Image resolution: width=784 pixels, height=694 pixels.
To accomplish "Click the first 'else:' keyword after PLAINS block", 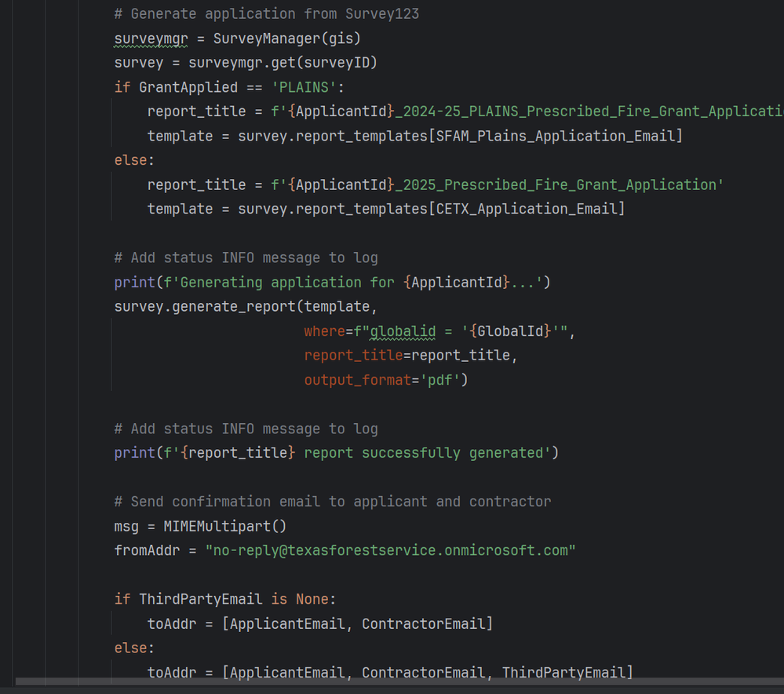I will pyautogui.click(x=134, y=161).
